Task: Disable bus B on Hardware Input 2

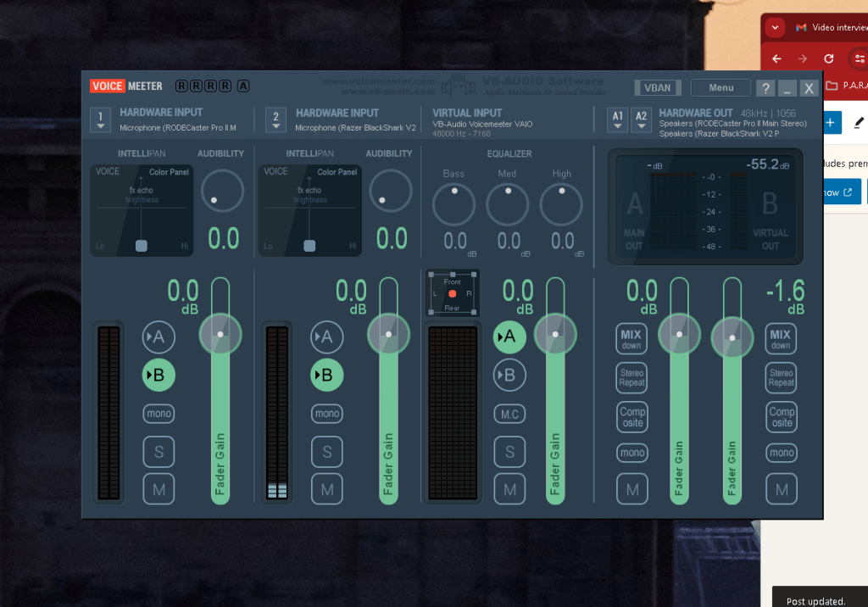Action: tap(327, 375)
